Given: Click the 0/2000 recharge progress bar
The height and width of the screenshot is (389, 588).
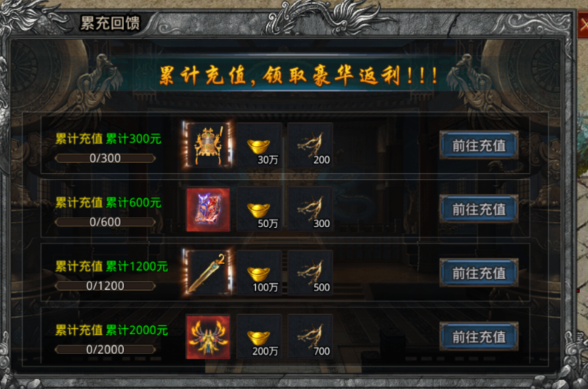Looking at the screenshot, I should click(105, 349).
